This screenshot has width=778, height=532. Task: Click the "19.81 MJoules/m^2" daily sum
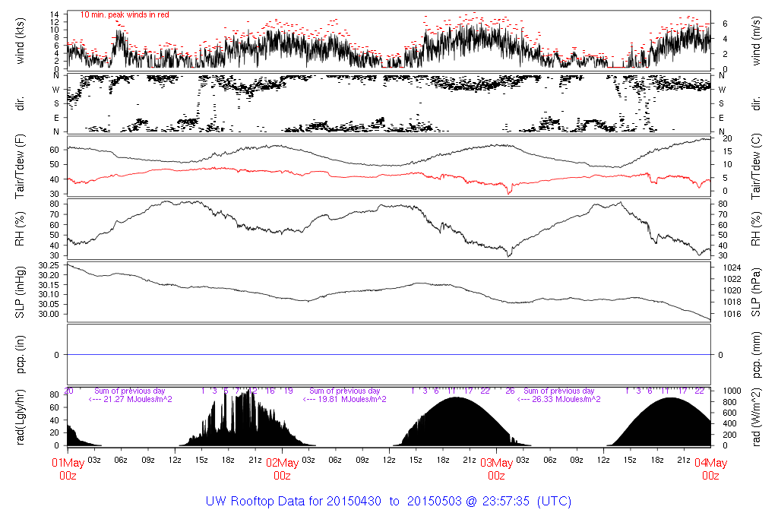point(352,399)
